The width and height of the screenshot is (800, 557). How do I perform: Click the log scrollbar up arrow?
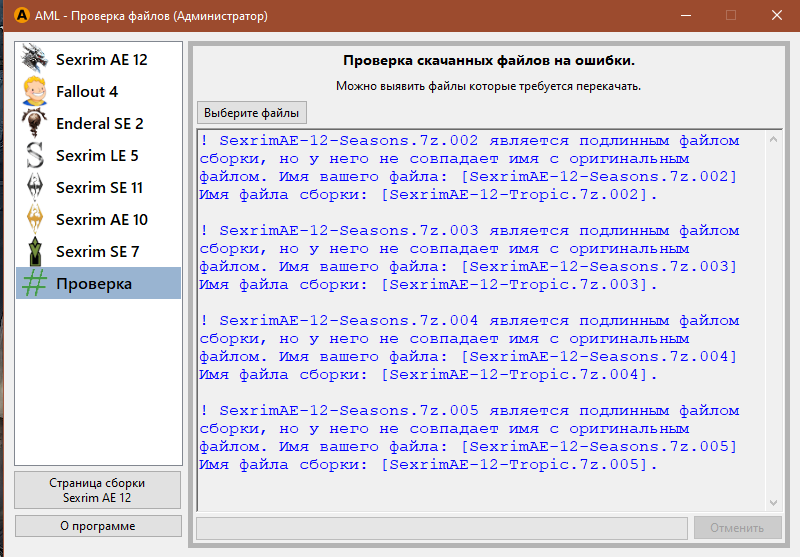point(772,141)
